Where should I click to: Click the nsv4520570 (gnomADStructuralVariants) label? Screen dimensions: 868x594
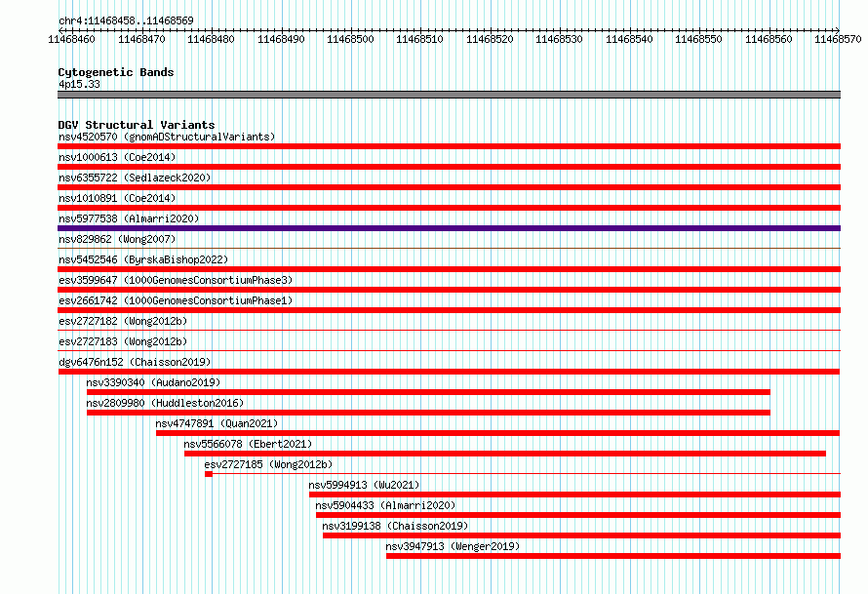click(x=167, y=137)
